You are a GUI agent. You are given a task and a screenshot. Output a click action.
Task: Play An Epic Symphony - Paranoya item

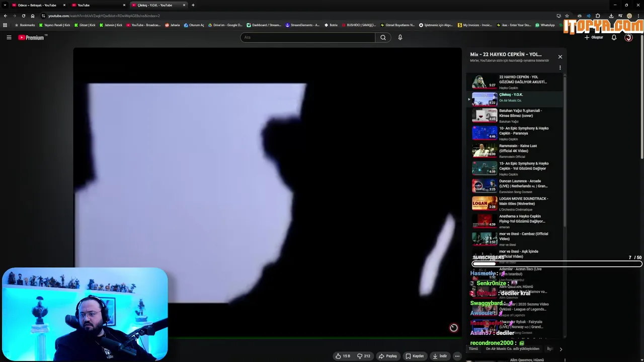[514, 133]
